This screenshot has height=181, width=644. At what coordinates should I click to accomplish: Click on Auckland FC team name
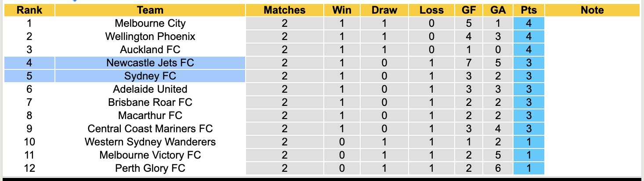pyautogui.click(x=150, y=50)
